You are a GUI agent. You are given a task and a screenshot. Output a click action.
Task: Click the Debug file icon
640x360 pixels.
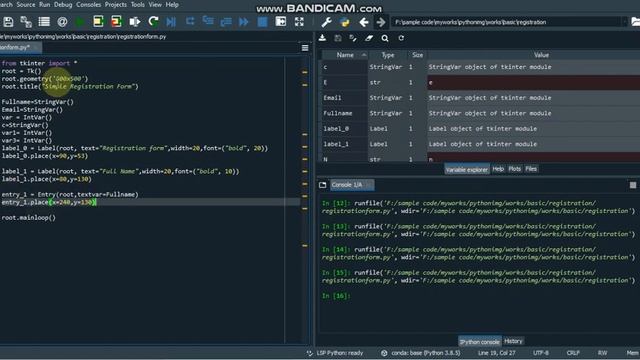(171, 22)
